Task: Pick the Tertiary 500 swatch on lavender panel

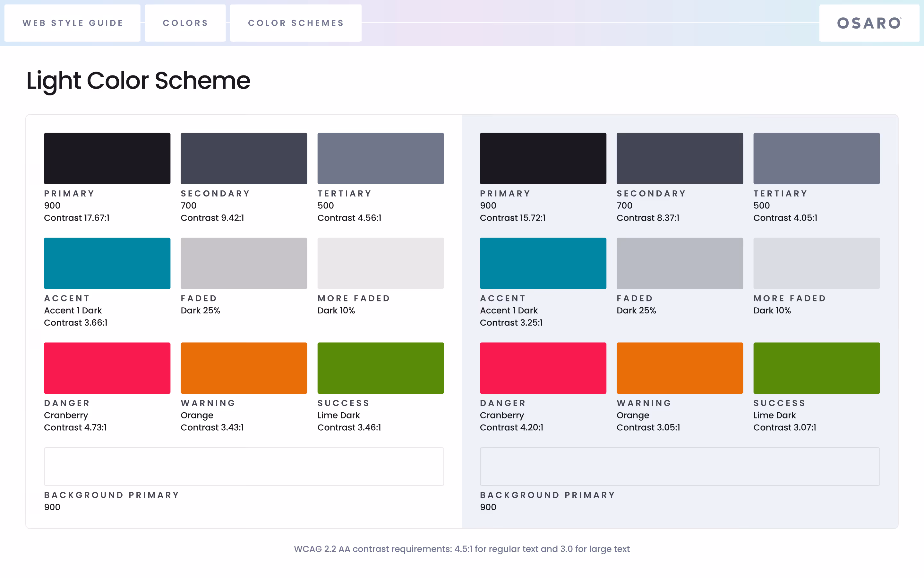Action: click(x=817, y=158)
